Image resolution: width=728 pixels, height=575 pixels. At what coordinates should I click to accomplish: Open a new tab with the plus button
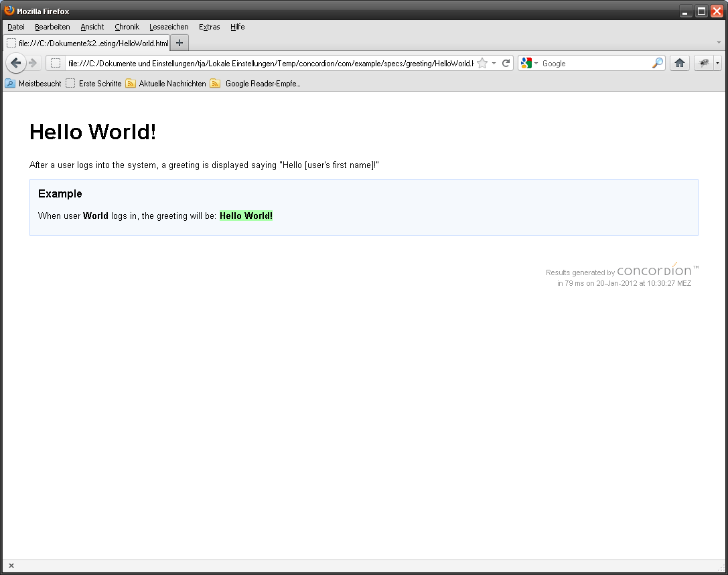(179, 43)
